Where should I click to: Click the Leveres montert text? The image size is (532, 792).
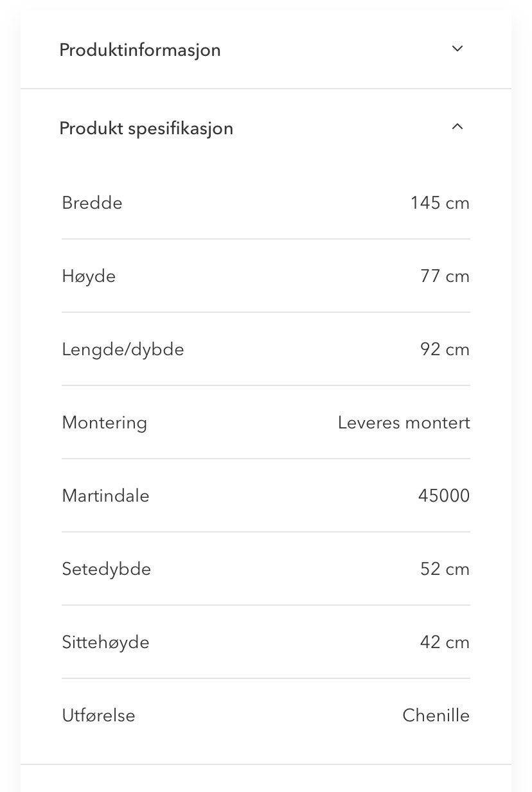[x=403, y=423]
